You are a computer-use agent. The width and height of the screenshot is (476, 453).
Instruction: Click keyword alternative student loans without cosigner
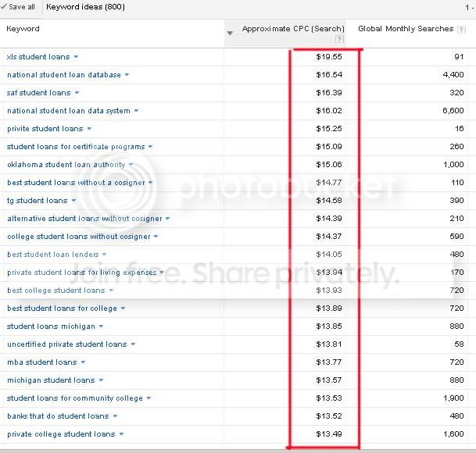click(84, 219)
